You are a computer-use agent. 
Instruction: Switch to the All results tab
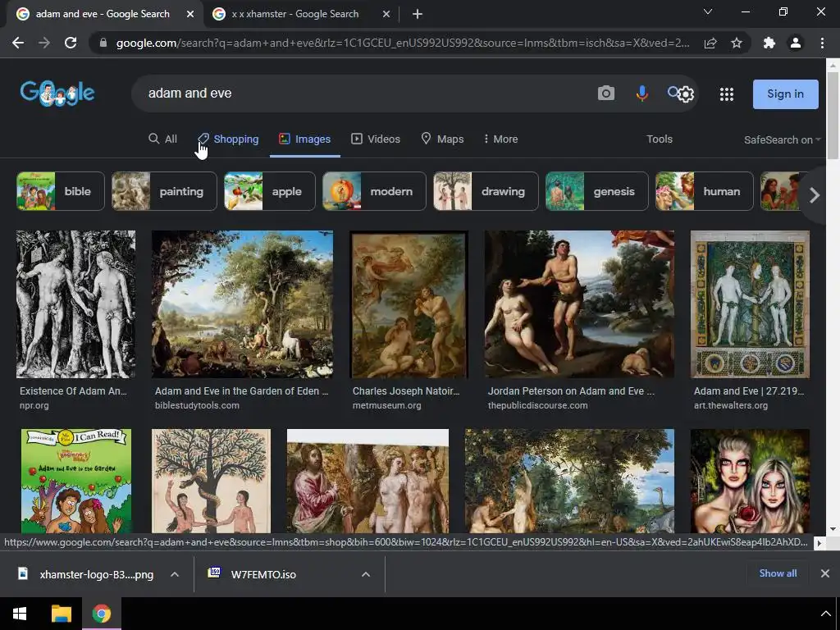click(x=163, y=139)
